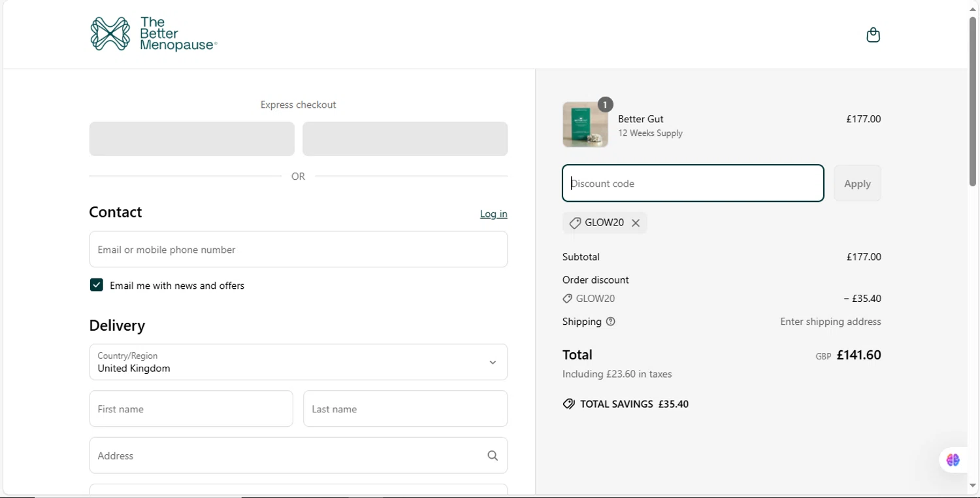Click the scrollbar down arrow
The height and width of the screenshot is (498, 980).
tap(973, 486)
